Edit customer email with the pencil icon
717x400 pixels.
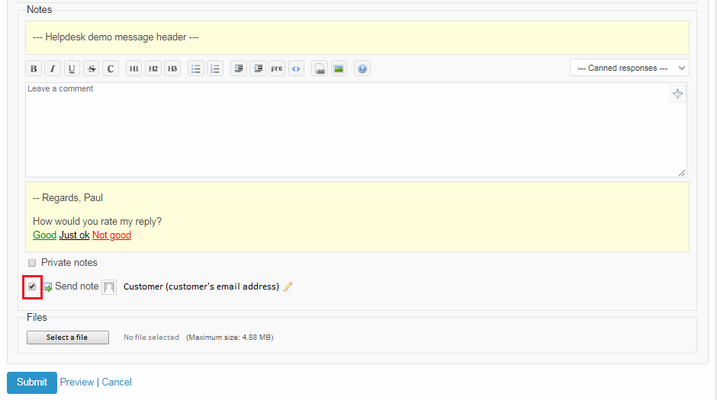tap(288, 287)
